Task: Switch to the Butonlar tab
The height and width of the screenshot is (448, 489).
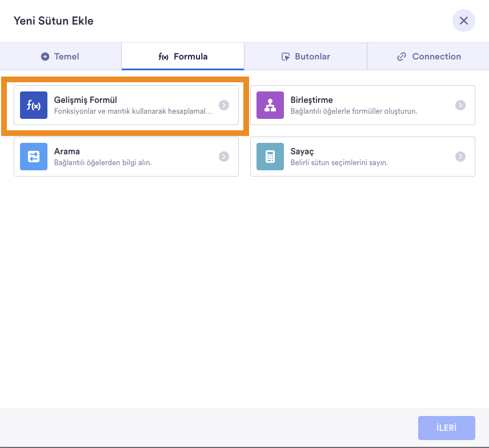Action: point(306,57)
